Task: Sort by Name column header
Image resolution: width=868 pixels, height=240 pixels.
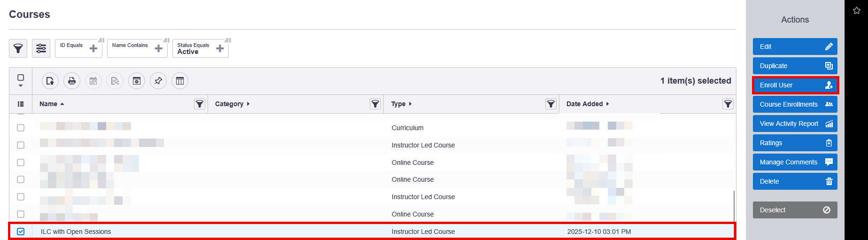Action: [52, 104]
